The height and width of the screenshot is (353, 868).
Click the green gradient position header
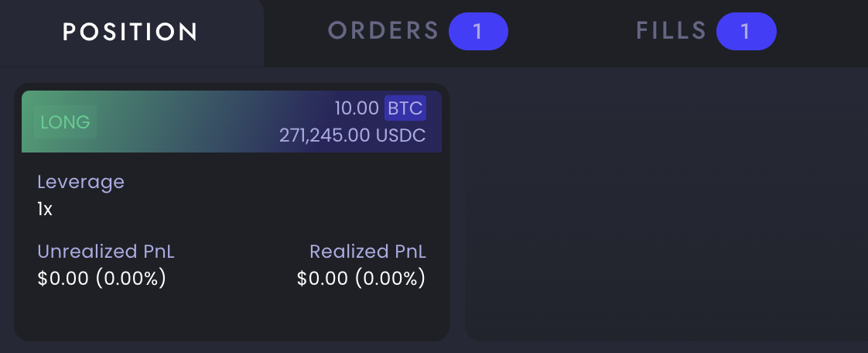(x=231, y=122)
